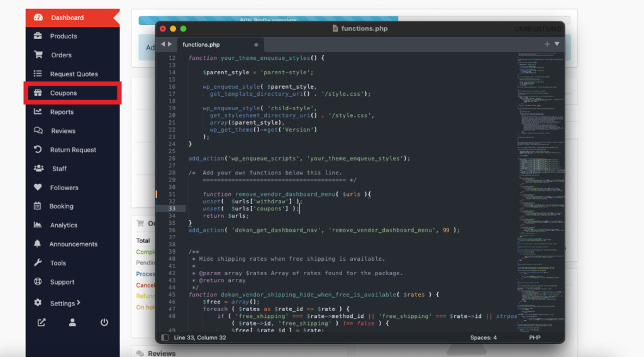Click the UNREGISTERED label in title bar
Screen dimensions: 644x357
click(538, 29)
